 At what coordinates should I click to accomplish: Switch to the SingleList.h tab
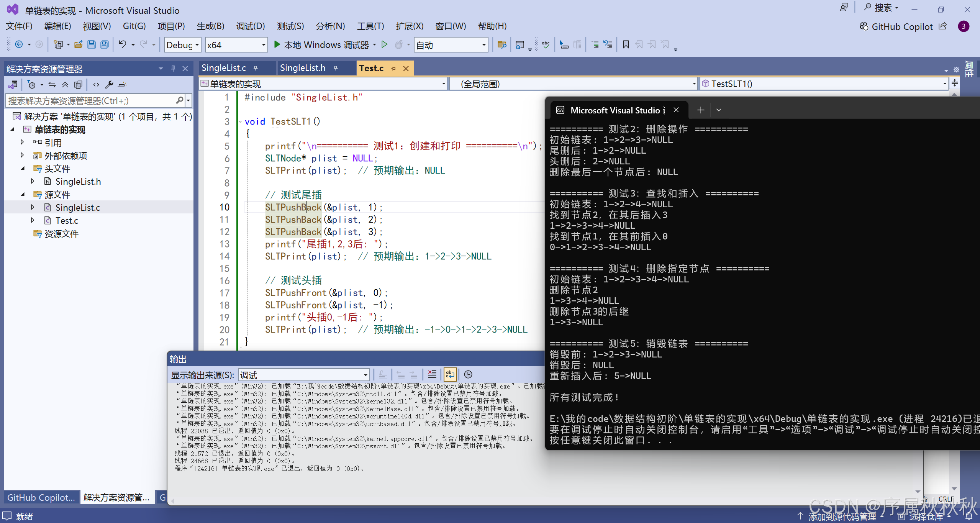tap(303, 68)
